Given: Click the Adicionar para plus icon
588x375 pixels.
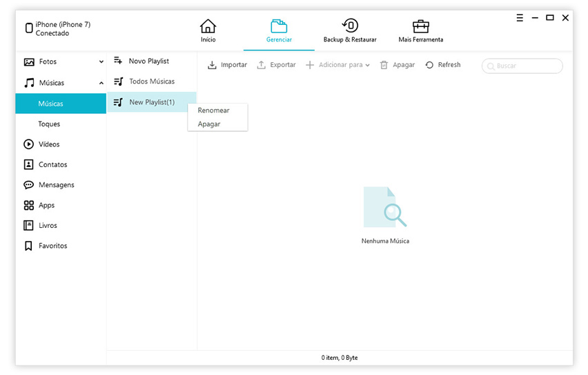Looking at the screenshot, I should (x=310, y=65).
